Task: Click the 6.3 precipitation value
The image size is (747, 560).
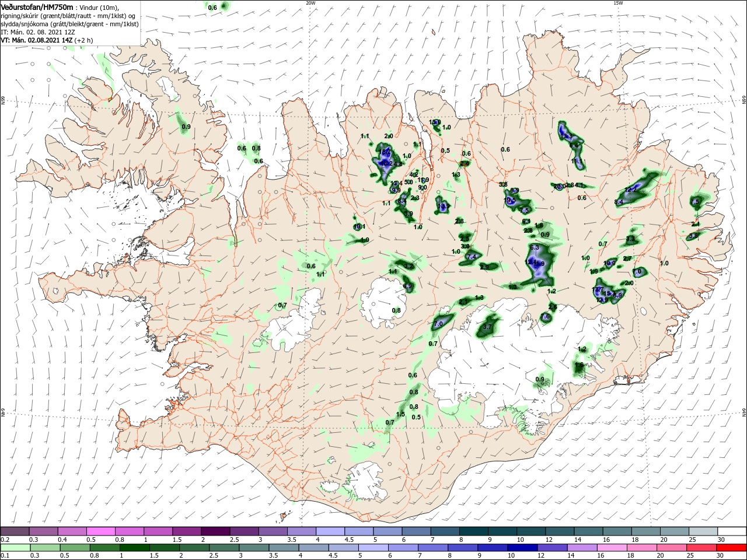Action: coord(535,247)
